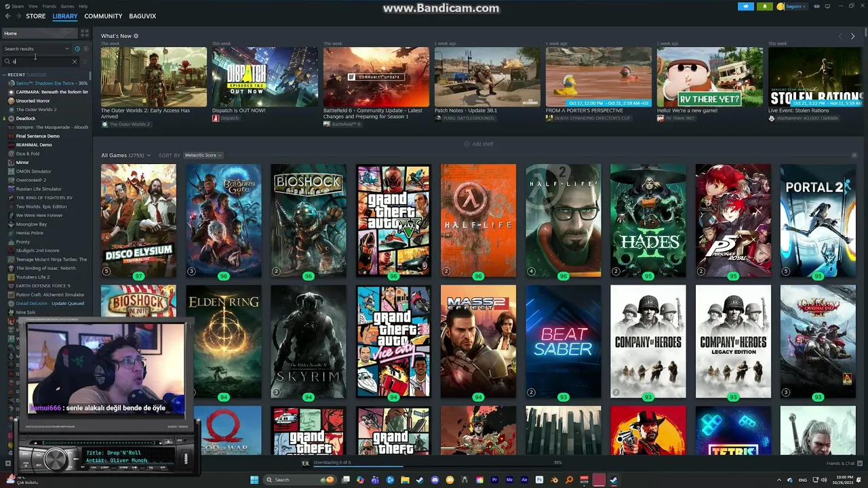
Task: Open Premiere Pro from the taskbar
Action: tap(494, 480)
